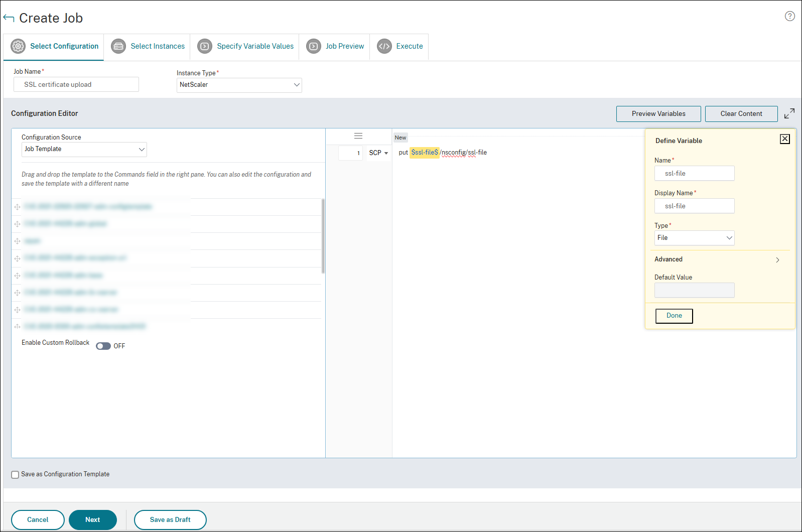The height and width of the screenshot is (532, 802).
Task: Click the Execute code brackets icon
Action: (x=384, y=46)
